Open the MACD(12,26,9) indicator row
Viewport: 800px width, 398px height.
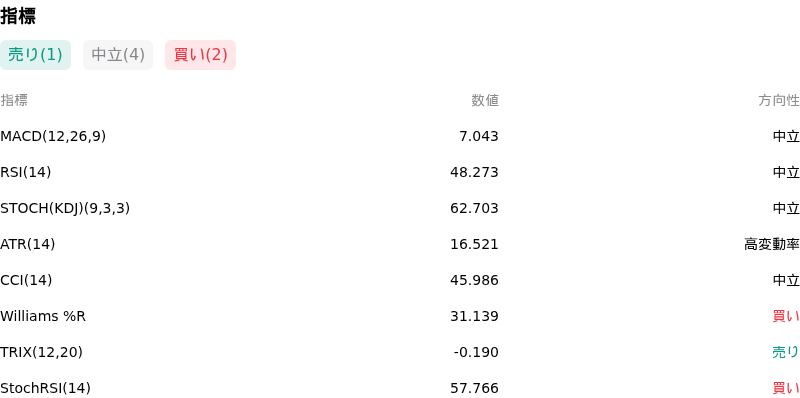[400, 136]
